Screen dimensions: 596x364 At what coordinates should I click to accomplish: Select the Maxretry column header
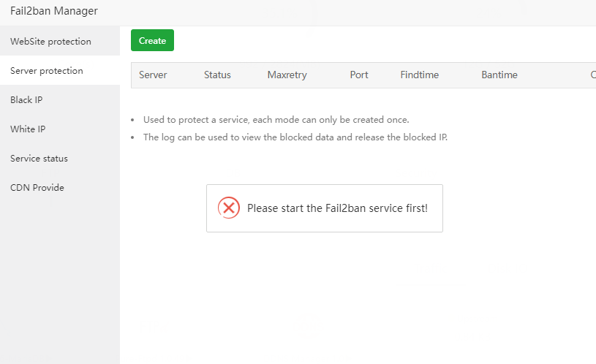(287, 75)
